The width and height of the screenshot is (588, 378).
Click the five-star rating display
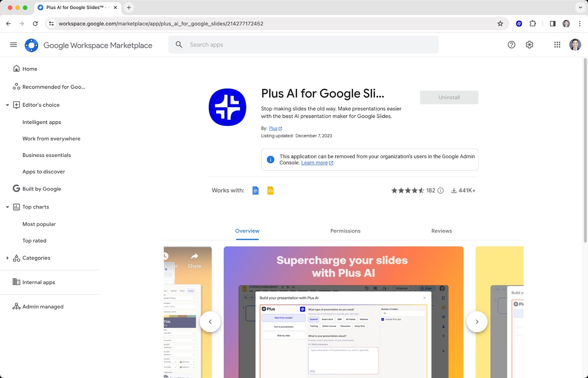coord(408,190)
